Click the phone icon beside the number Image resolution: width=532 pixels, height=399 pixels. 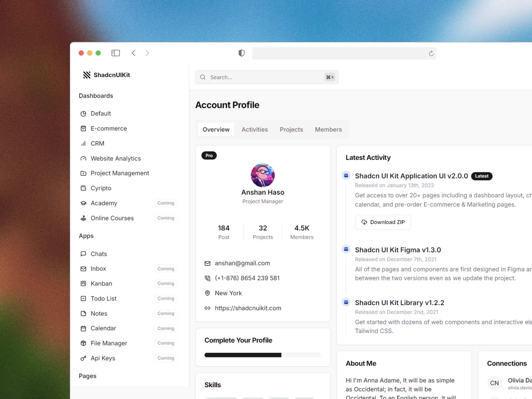(x=207, y=278)
